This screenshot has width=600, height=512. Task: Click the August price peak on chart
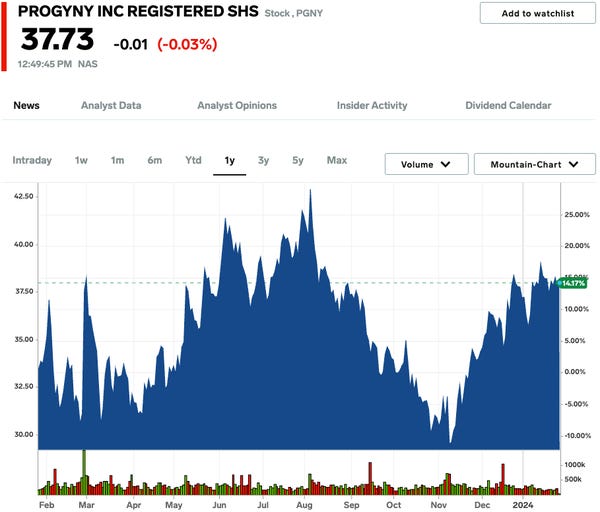[x=310, y=191]
